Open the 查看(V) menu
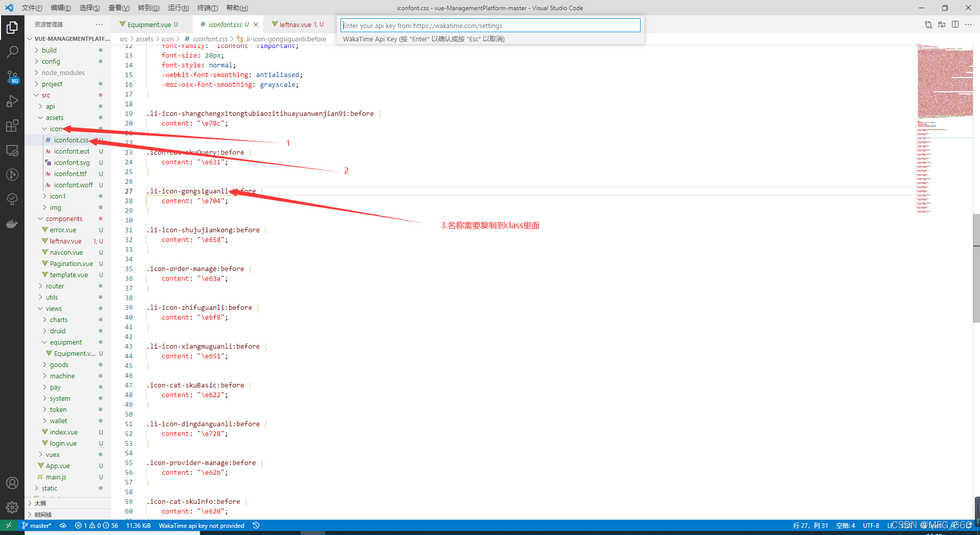 click(x=119, y=8)
